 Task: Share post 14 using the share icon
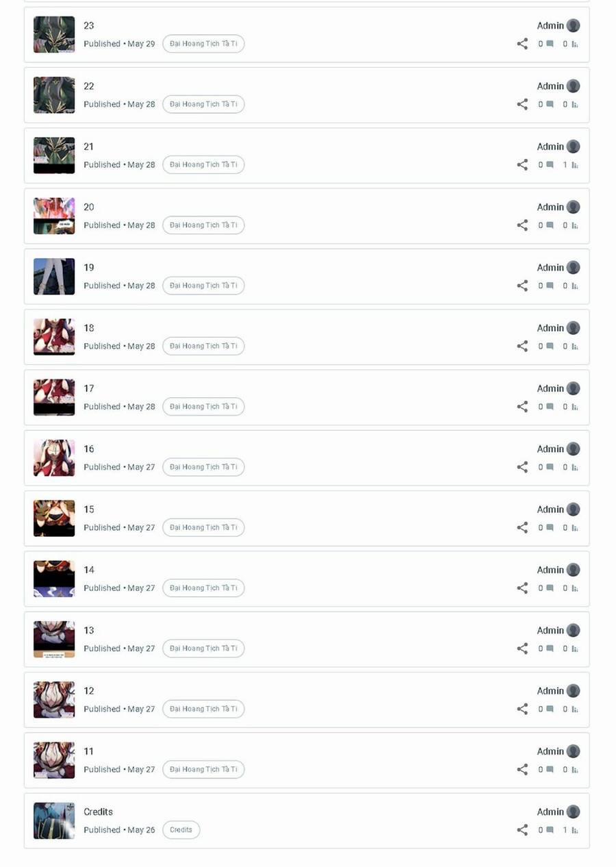point(522,588)
